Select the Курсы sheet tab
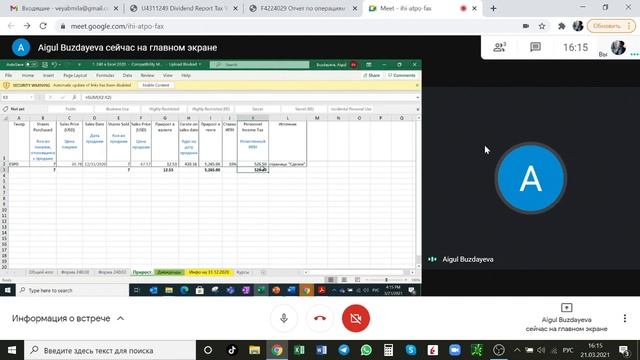The image size is (640, 360). point(242,272)
